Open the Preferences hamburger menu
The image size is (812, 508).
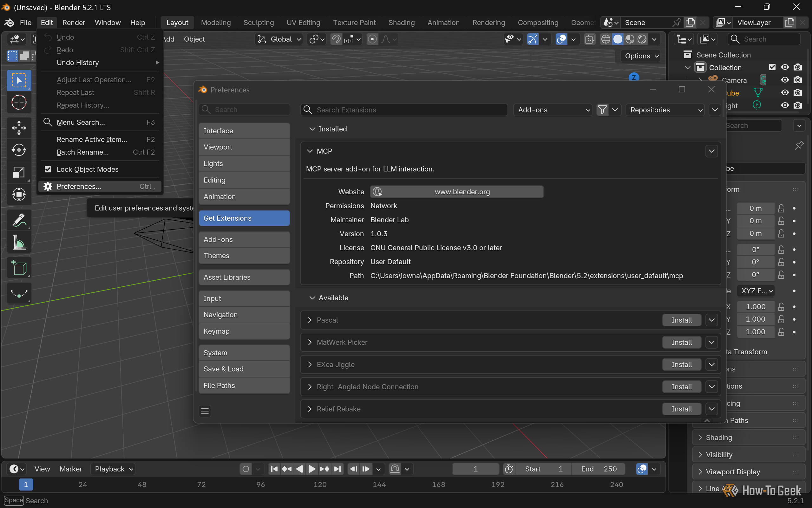tap(205, 411)
